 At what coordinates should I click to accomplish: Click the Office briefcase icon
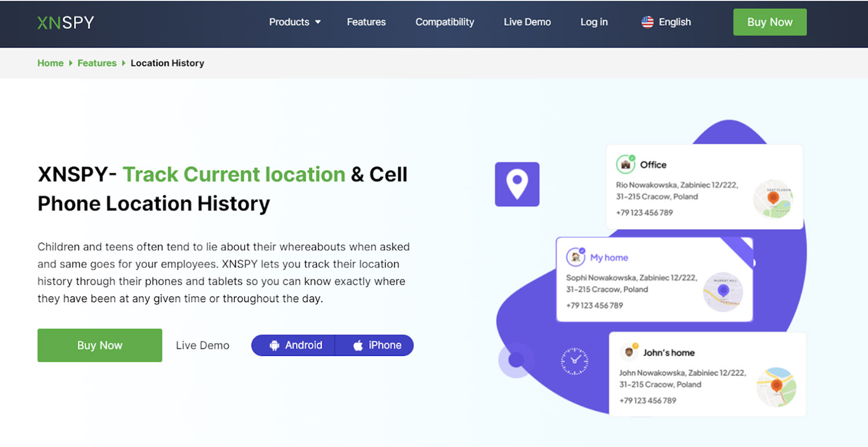click(626, 165)
